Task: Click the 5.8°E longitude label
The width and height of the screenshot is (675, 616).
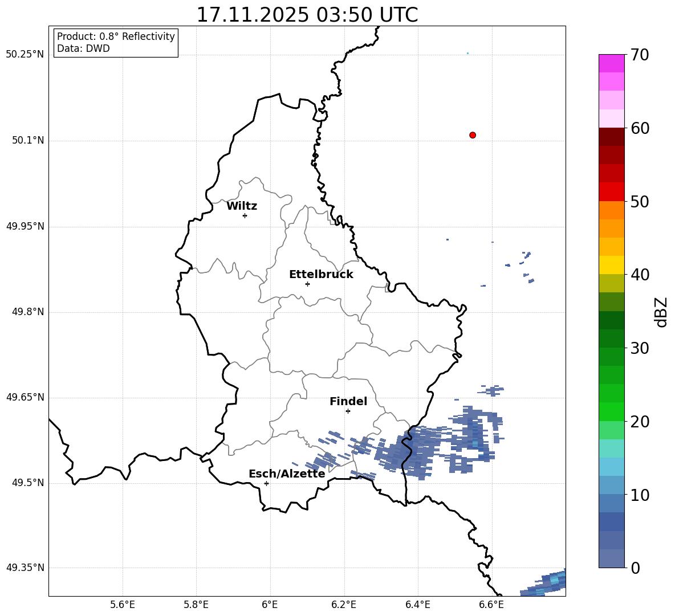Action: click(196, 605)
